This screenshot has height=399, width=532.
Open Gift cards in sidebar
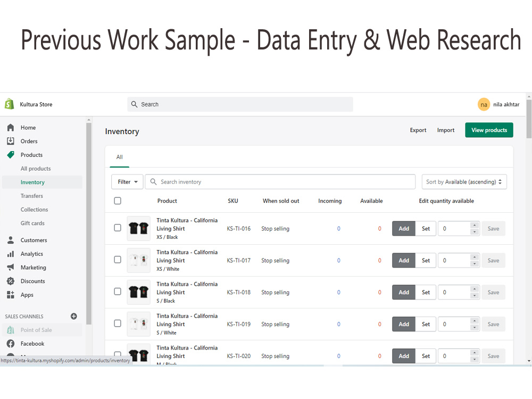32,223
